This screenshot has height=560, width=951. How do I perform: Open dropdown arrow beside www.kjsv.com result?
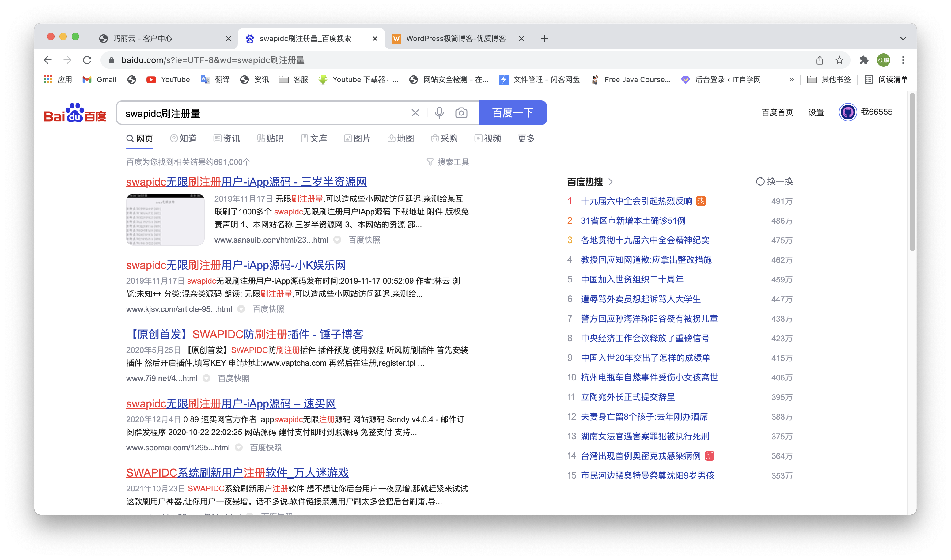click(241, 309)
